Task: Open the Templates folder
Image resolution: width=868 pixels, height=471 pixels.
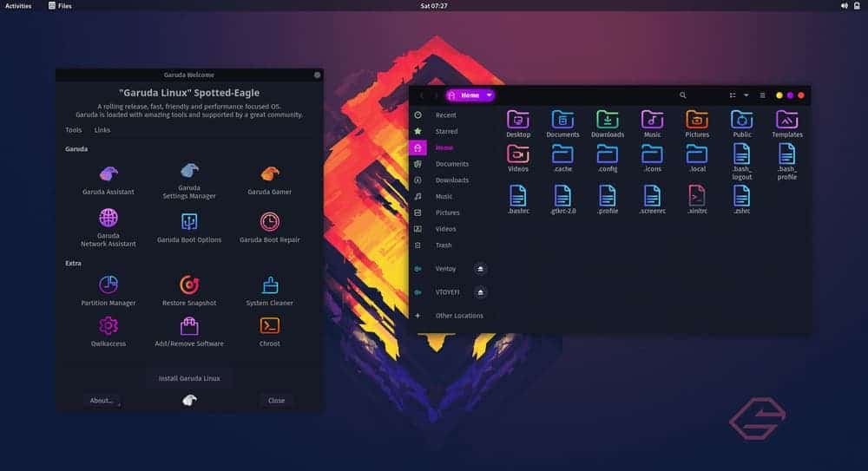Action: tap(786, 123)
